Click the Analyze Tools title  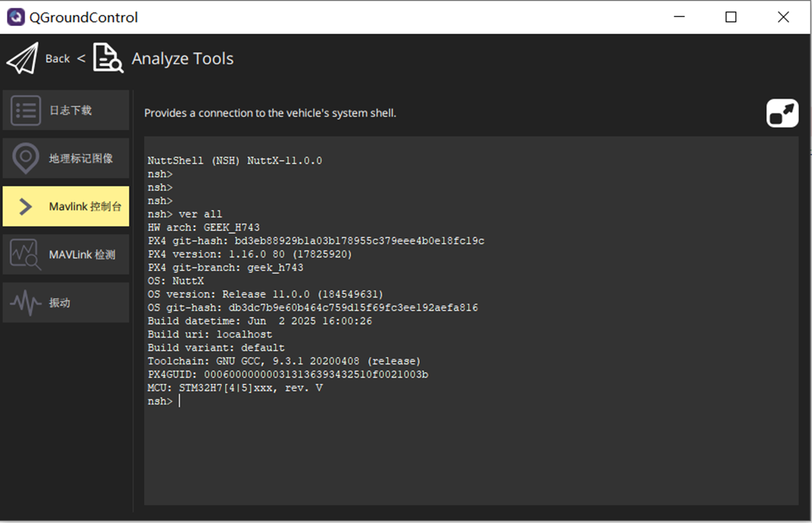click(182, 58)
